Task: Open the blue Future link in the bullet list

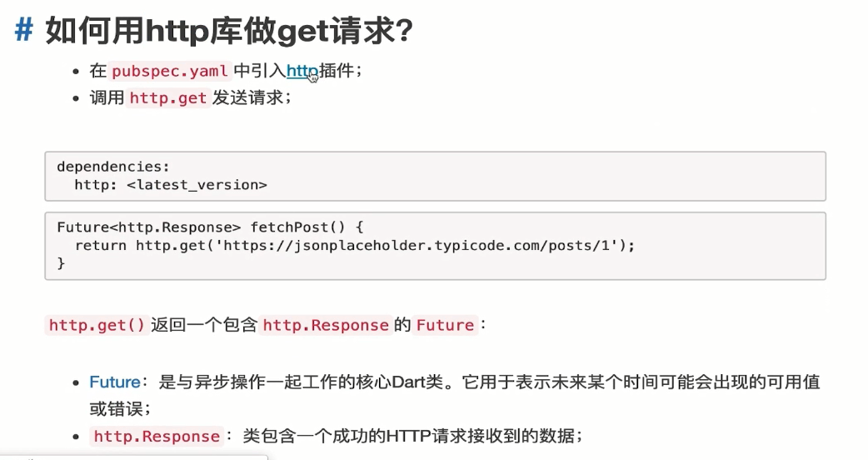Action: click(x=114, y=382)
